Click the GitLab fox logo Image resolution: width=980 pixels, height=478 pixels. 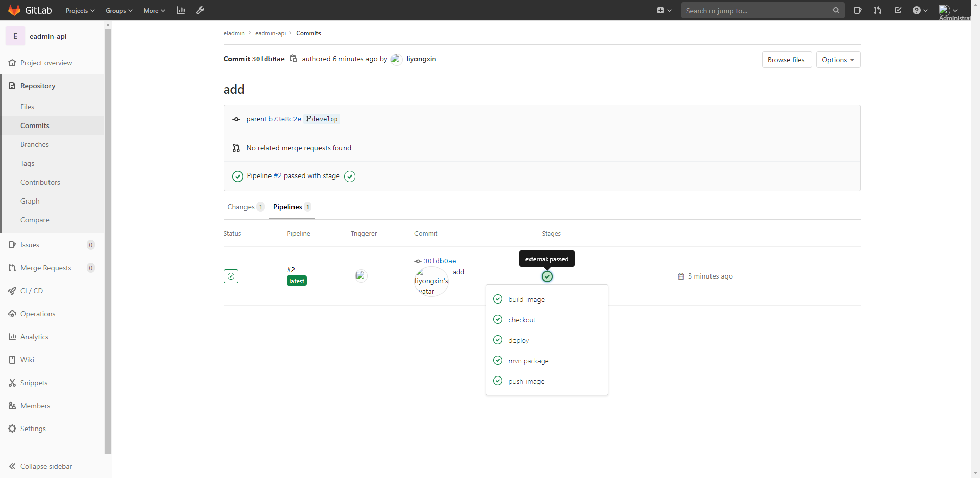click(14, 10)
